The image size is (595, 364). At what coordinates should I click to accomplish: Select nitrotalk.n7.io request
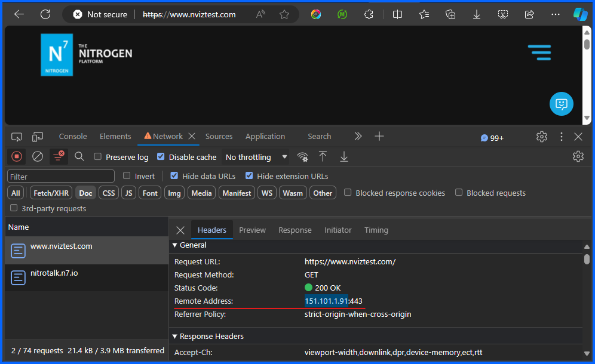tap(54, 273)
